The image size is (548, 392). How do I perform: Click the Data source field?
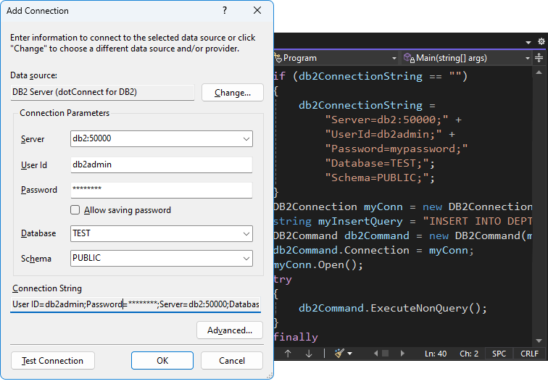pyautogui.click(x=102, y=92)
